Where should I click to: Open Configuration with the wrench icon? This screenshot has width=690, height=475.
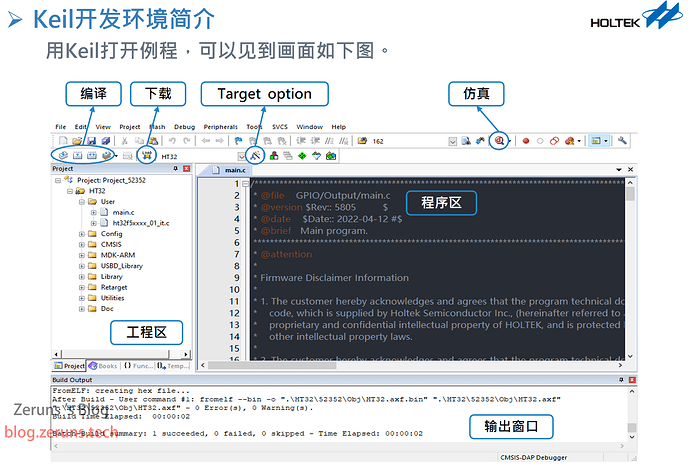coord(622,141)
